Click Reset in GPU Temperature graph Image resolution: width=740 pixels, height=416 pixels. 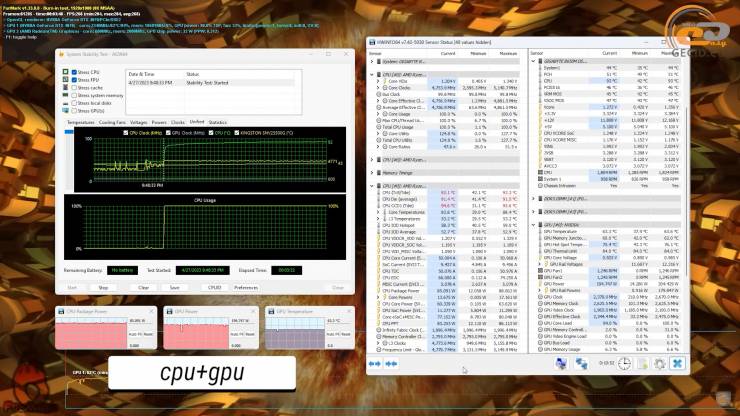pos(347,334)
